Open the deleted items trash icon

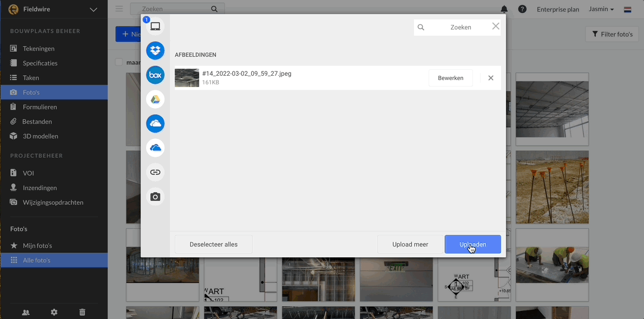click(82, 312)
